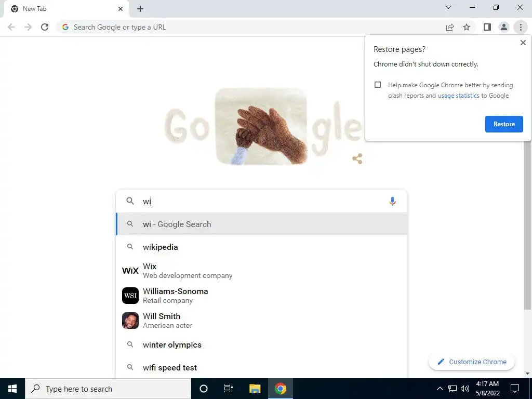
Task: Click the network tray icon
Action: (x=453, y=389)
